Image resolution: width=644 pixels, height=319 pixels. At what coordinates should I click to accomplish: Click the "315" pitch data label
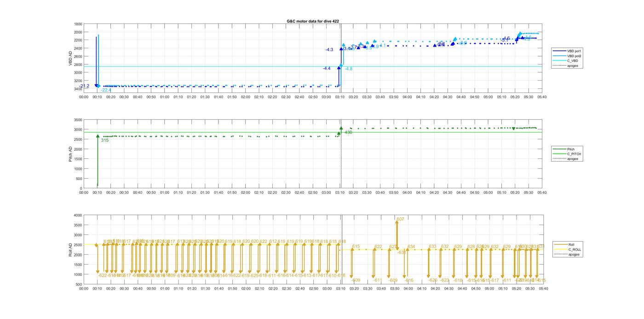click(x=105, y=140)
